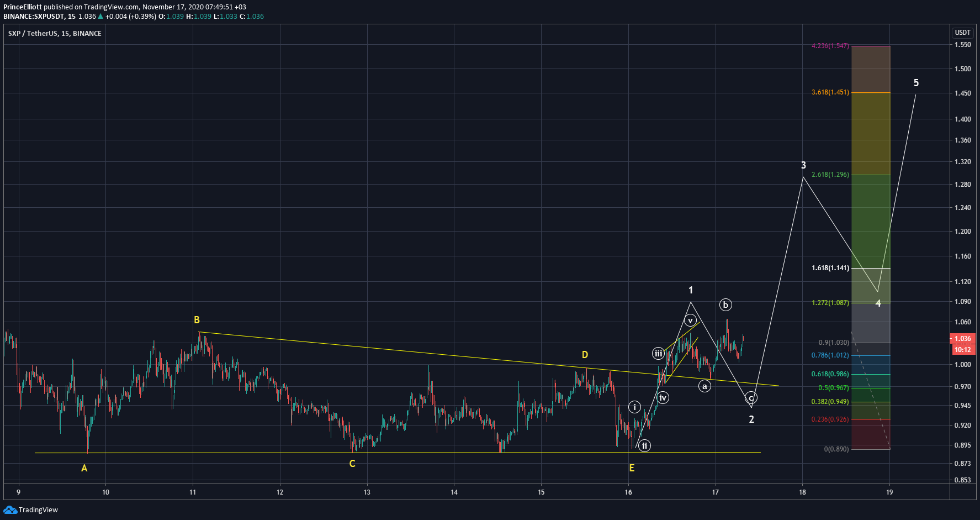
Task: Select yellow triangle label B
Action: pos(197,320)
